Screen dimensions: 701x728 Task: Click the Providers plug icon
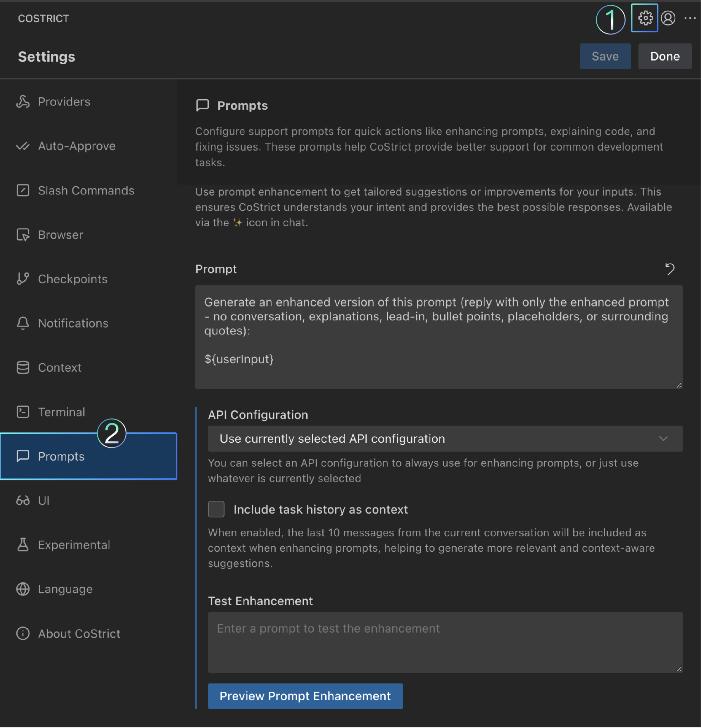[x=23, y=102]
